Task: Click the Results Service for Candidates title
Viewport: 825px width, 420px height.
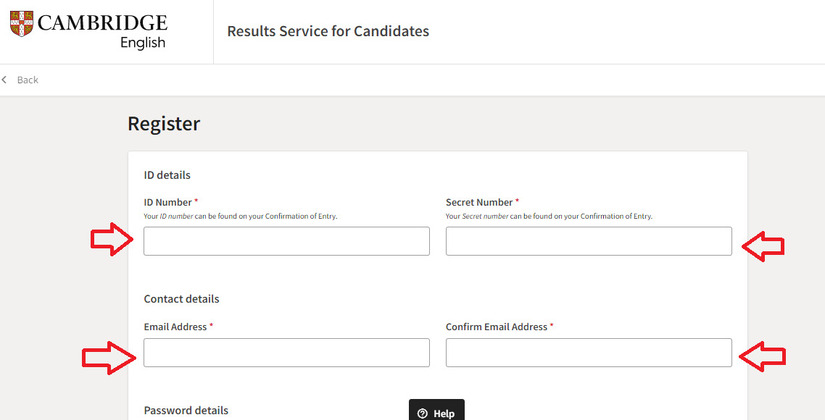Action: coord(328,31)
